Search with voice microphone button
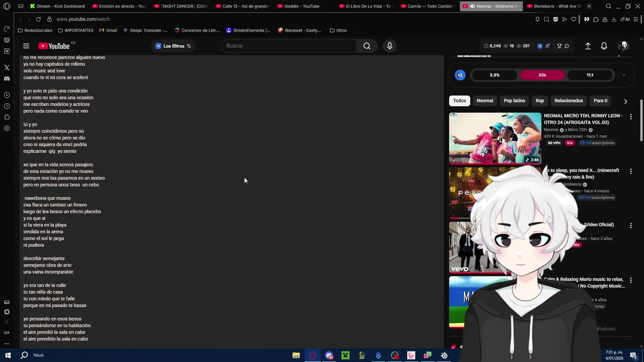 (389, 46)
